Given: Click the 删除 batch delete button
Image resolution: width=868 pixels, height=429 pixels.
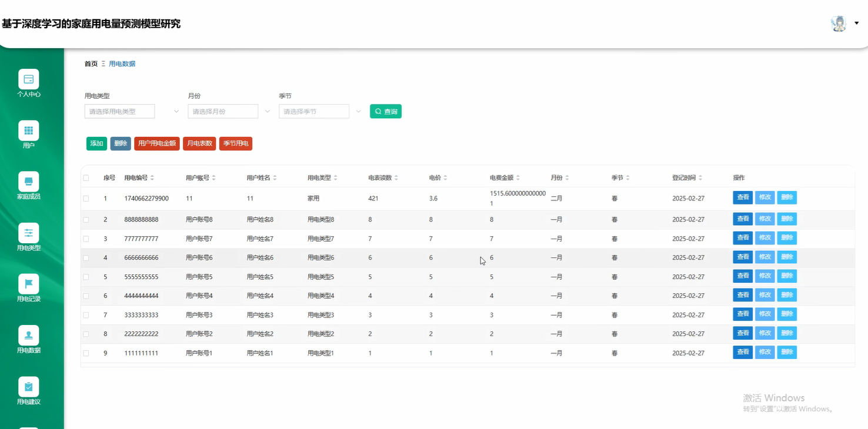Looking at the screenshot, I should [x=121, y=143].
